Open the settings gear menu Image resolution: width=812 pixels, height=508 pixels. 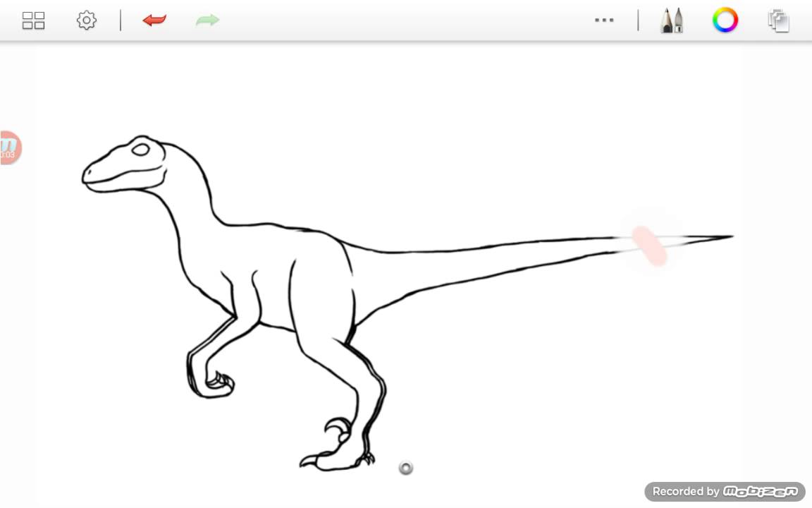tap(87, 20)
